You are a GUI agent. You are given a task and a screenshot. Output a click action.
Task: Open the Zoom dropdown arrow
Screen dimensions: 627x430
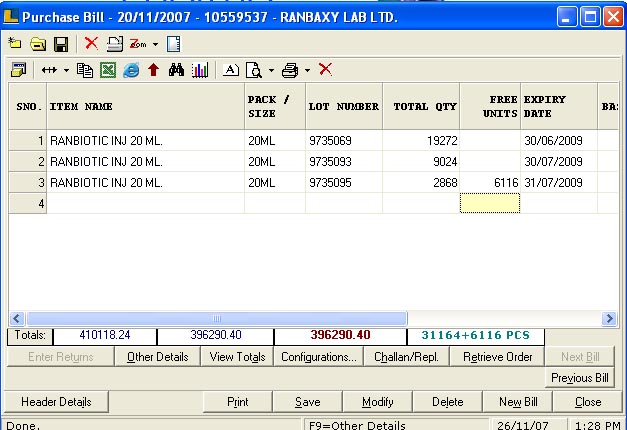(155, 44)
